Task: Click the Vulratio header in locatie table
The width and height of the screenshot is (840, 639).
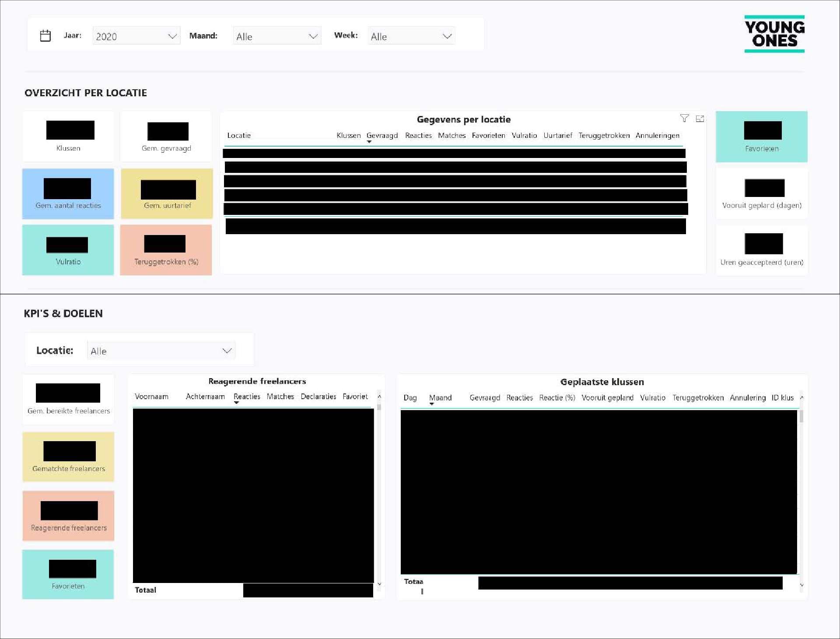Action: (524, 135)
